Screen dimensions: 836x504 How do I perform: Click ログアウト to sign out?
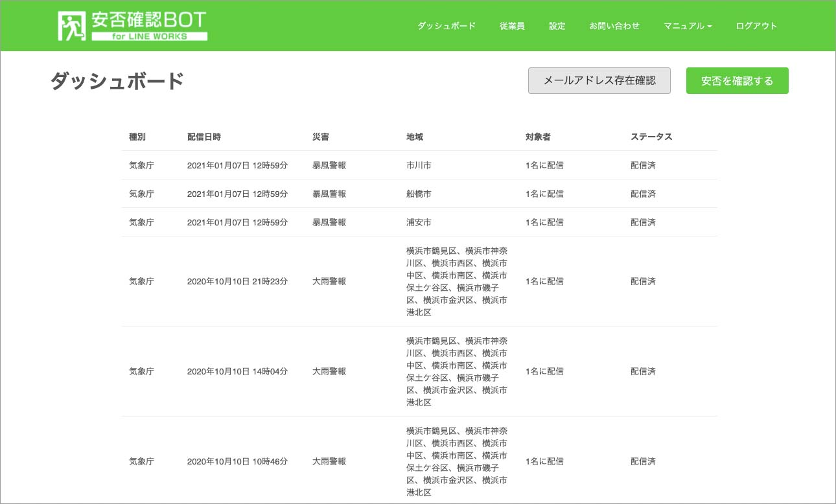756,26
